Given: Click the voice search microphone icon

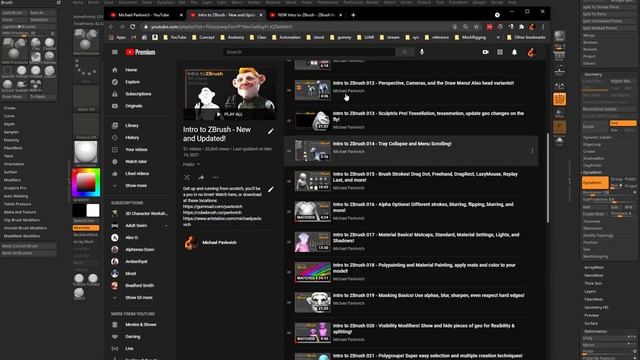Looking at the screenshot, I should 422,52.
